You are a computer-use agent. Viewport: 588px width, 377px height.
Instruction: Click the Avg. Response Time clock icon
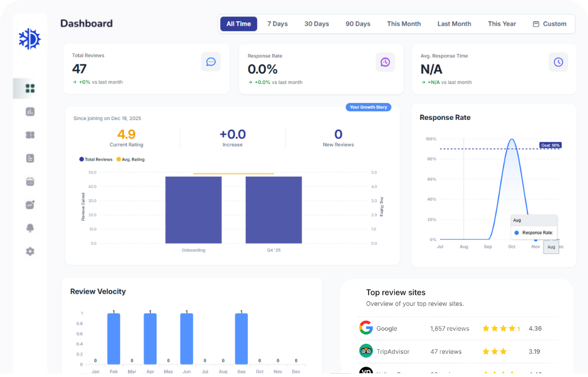(x=558, y=62)
